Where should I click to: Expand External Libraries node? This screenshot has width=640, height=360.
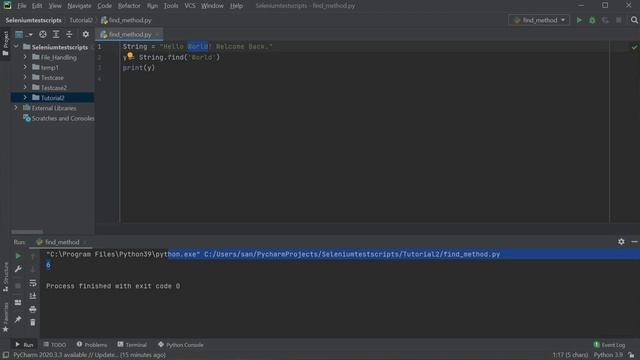point(16,108)
